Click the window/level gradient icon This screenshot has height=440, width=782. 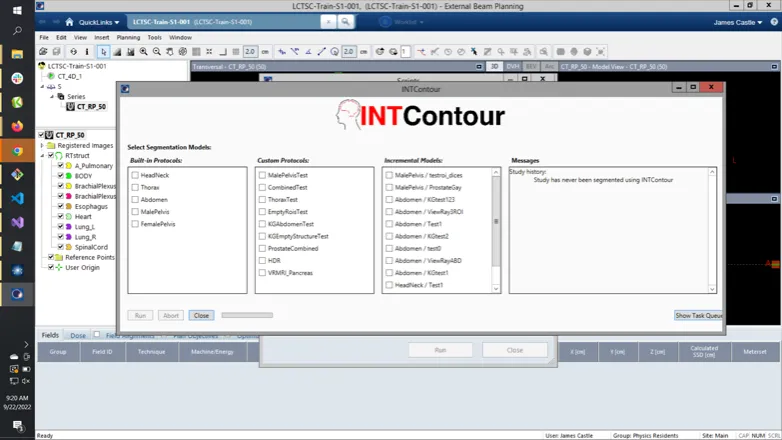point(117,51)
